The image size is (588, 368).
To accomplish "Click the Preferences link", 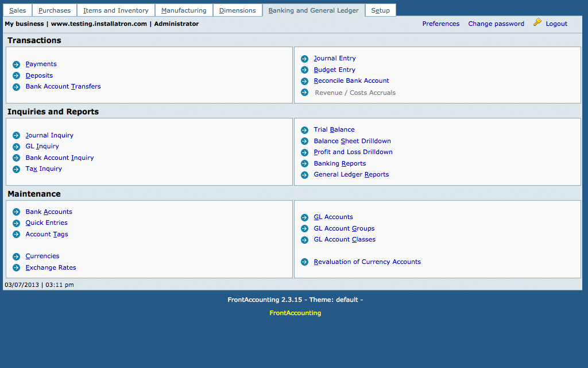I will click(440, 24).
